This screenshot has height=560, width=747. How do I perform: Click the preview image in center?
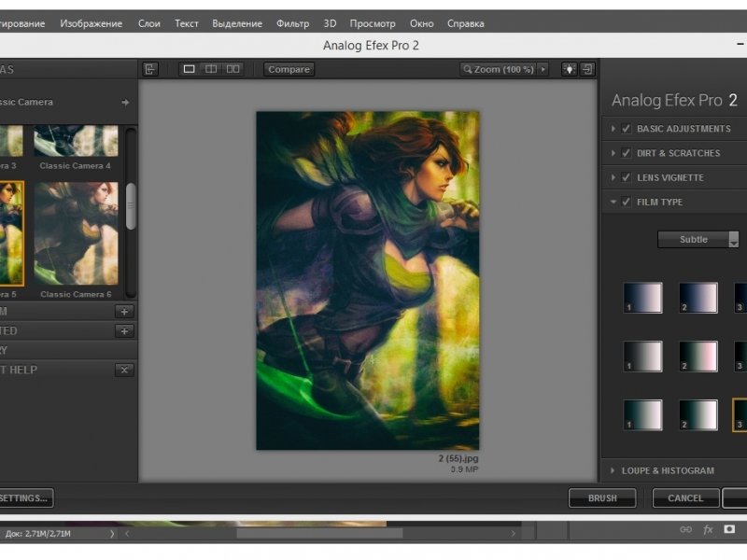point(368,281)
